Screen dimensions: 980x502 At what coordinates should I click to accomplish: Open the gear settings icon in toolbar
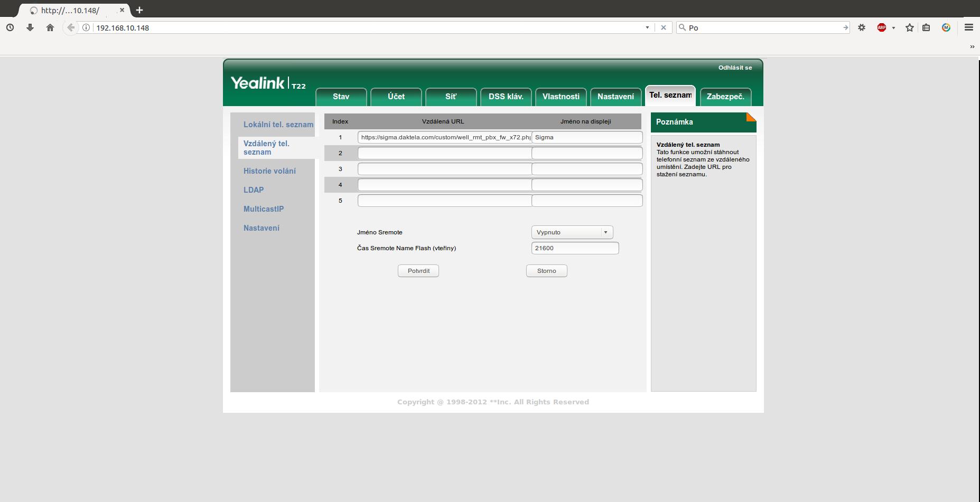pos(862,27)
